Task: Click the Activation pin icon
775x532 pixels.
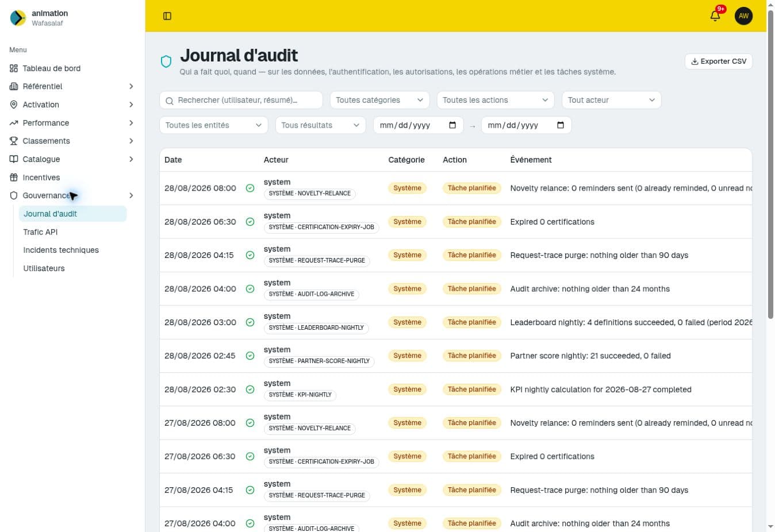Action: [x=14, y=105]
